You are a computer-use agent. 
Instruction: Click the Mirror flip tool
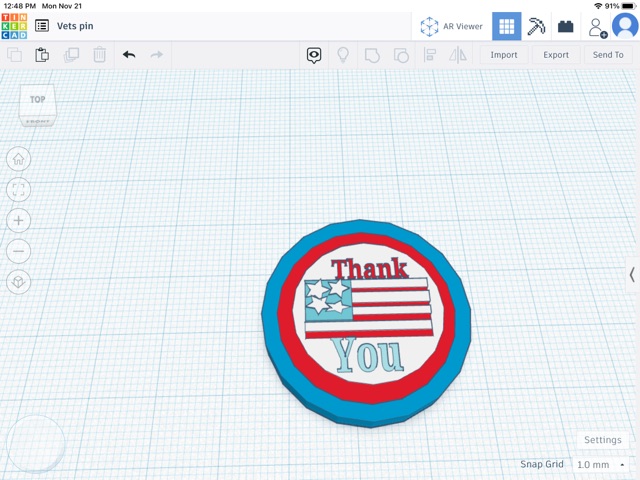(x=458, y=55)
